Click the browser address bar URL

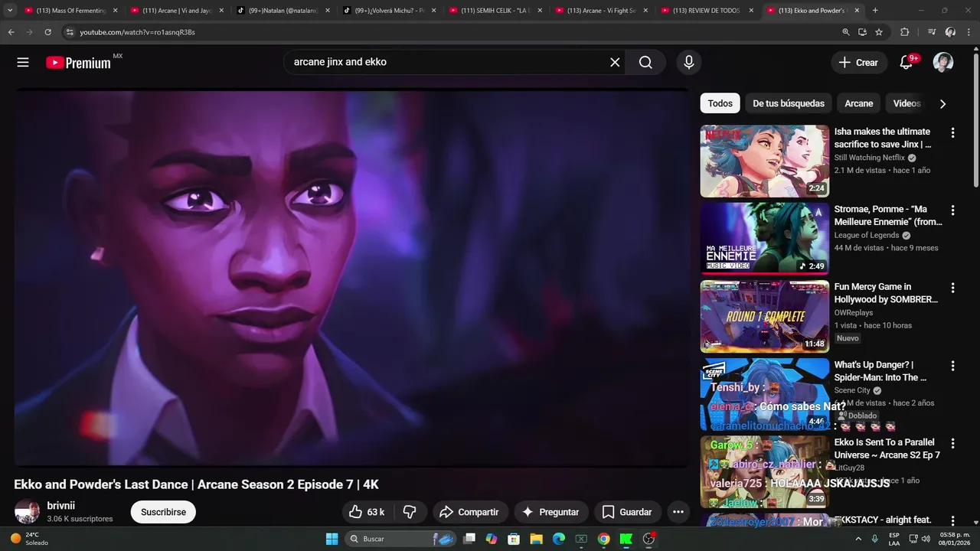[x=137, y=32]
